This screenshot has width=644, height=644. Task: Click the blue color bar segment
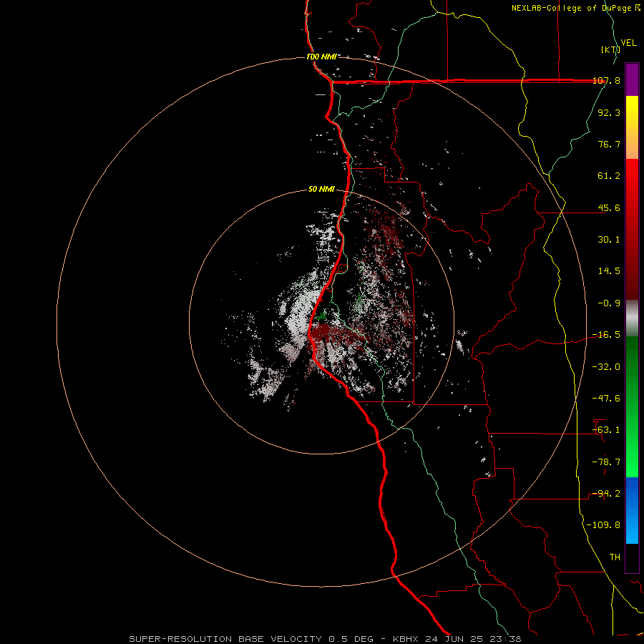(632, 510)
